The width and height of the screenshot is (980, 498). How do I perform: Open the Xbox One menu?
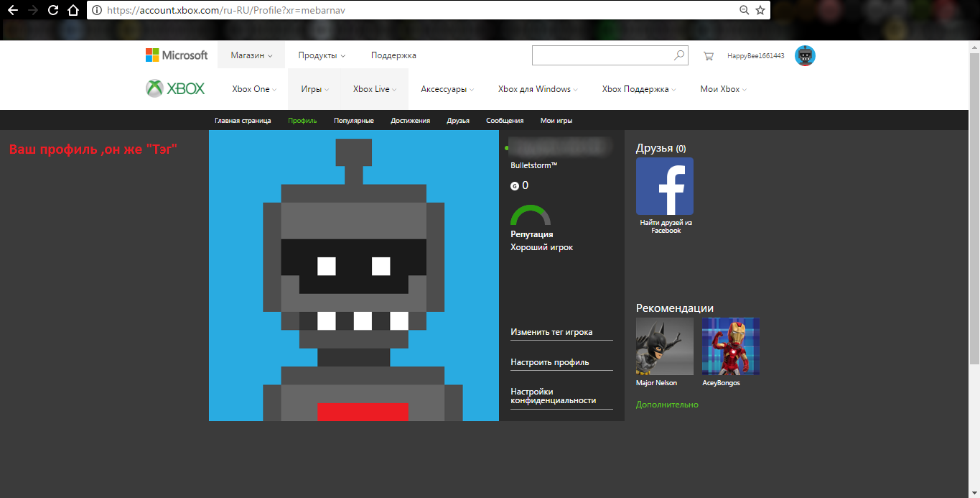pyautogui.click(x=254, y=89)
